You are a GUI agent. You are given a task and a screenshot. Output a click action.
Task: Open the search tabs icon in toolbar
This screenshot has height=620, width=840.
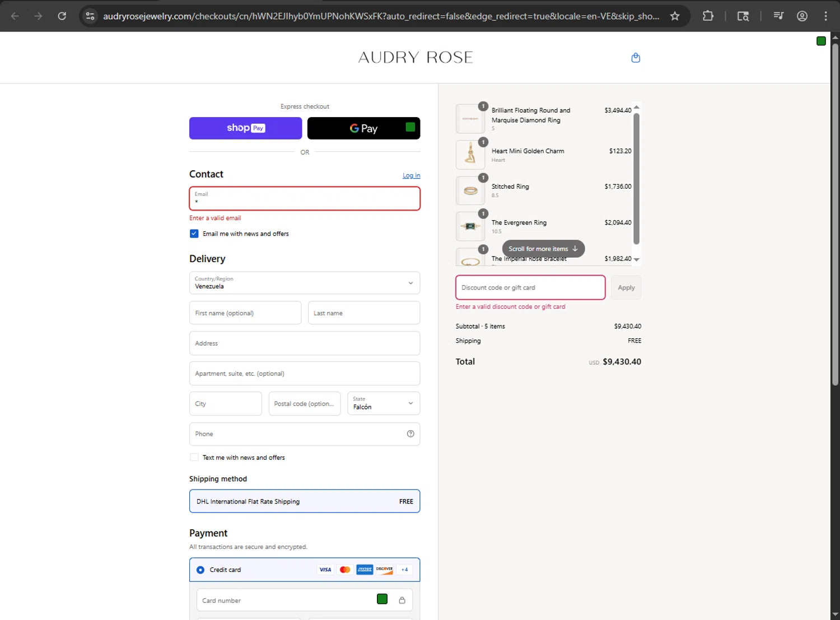tap(743, 16)
